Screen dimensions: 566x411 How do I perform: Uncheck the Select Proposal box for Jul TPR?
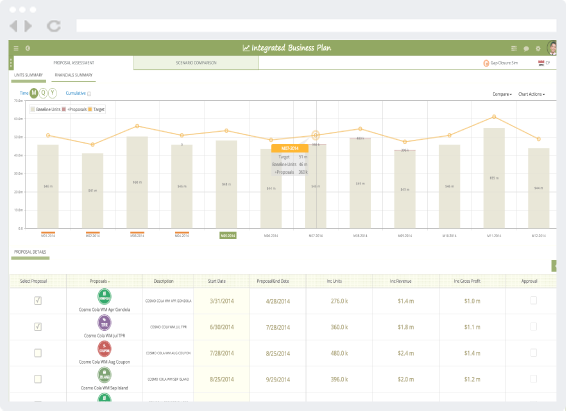[38, 327]
